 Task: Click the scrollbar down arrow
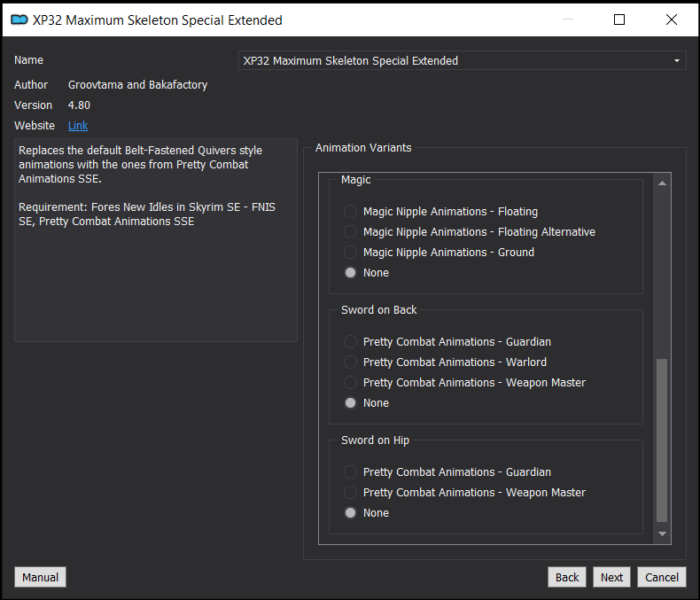click(663, 534)
